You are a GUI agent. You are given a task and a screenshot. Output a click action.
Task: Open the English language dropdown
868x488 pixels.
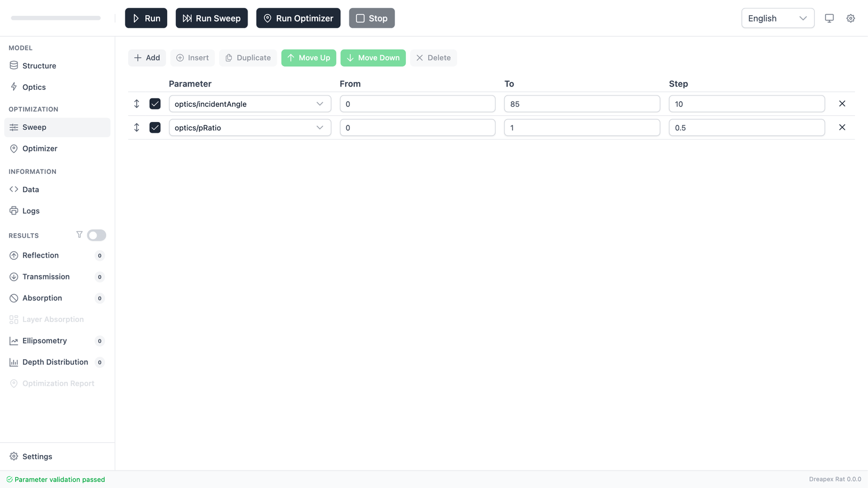(778, 18)
